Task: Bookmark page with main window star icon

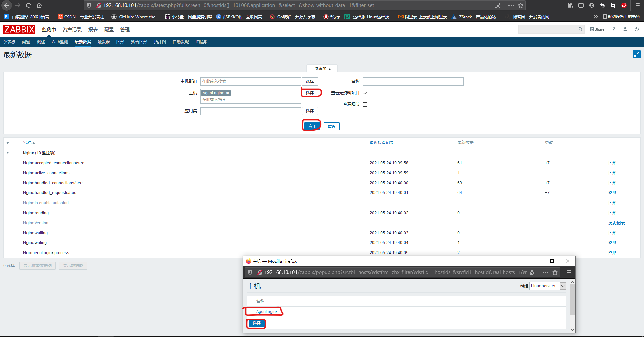Action: [x=521, y=5]
